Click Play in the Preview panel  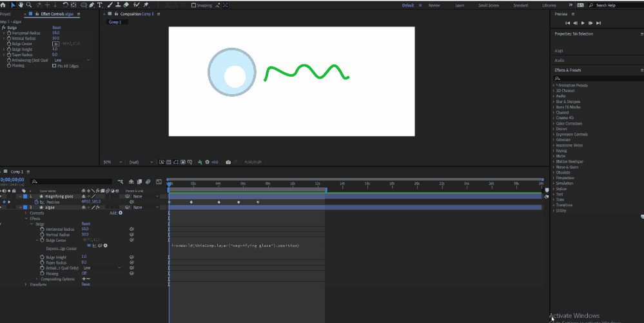click(x=583, y=23)
